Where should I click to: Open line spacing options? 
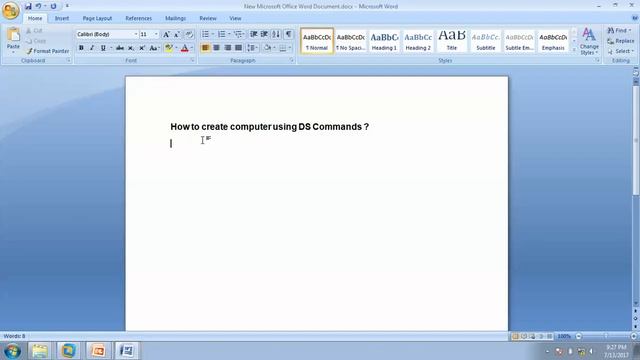(252, 48)
